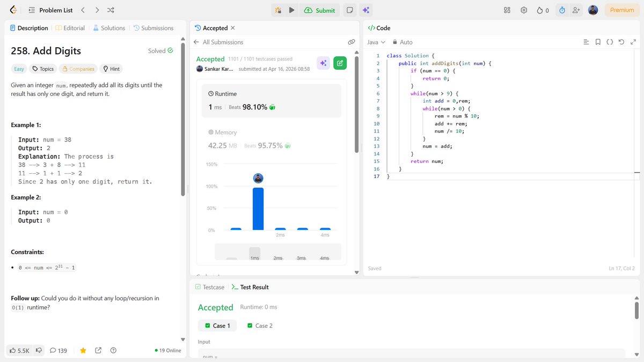This screenshot has width=644, height=362.
Task: Click the format code lines icon
Action: [x=586, y=42]
